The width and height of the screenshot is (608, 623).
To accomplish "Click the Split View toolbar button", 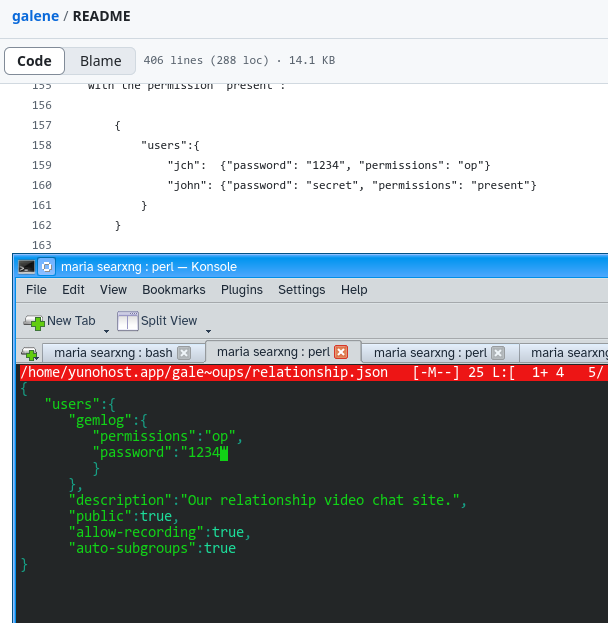I will [x=157, y=321].
